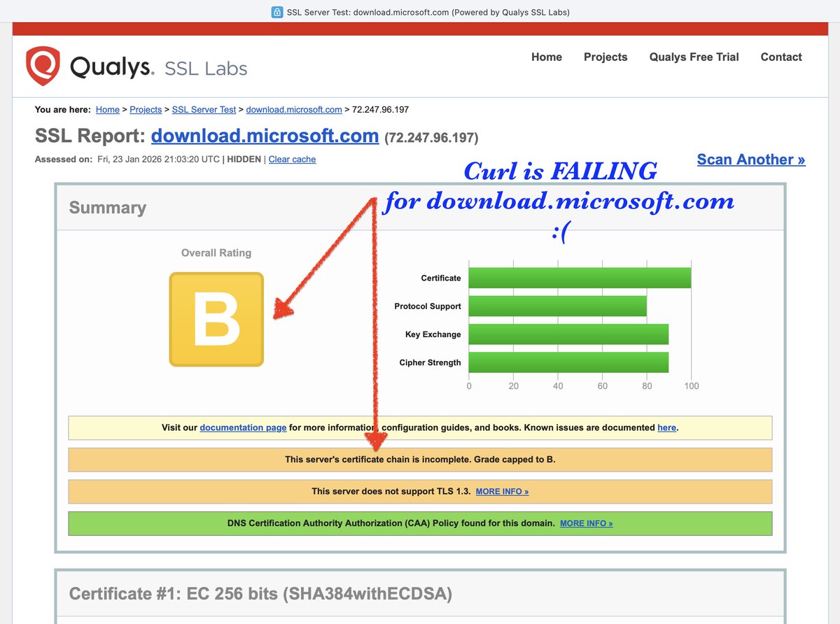Click the Key Exchange score bar

coord(568,334)
